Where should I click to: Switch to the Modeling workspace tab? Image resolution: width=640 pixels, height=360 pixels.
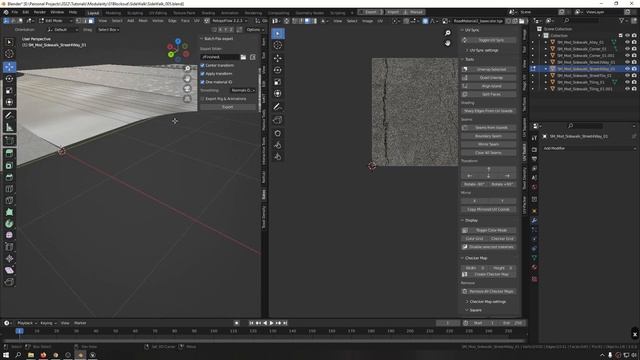point(113,13)
